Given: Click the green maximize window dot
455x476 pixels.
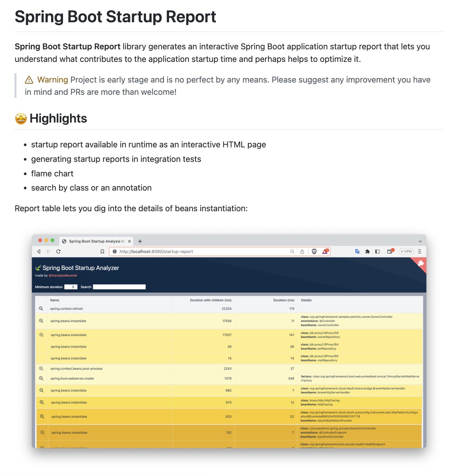Looking at the screenshot, I should (x=53, y=240).
